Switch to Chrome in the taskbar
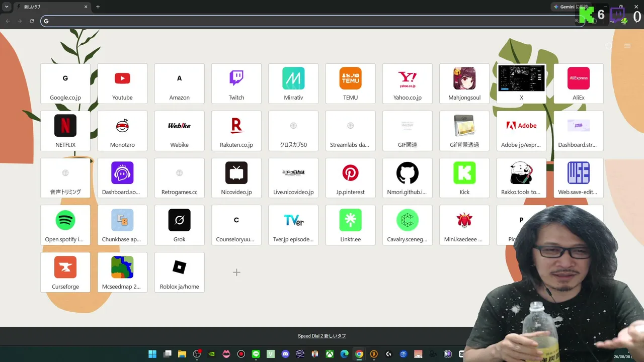 click(x=359, y=354)
